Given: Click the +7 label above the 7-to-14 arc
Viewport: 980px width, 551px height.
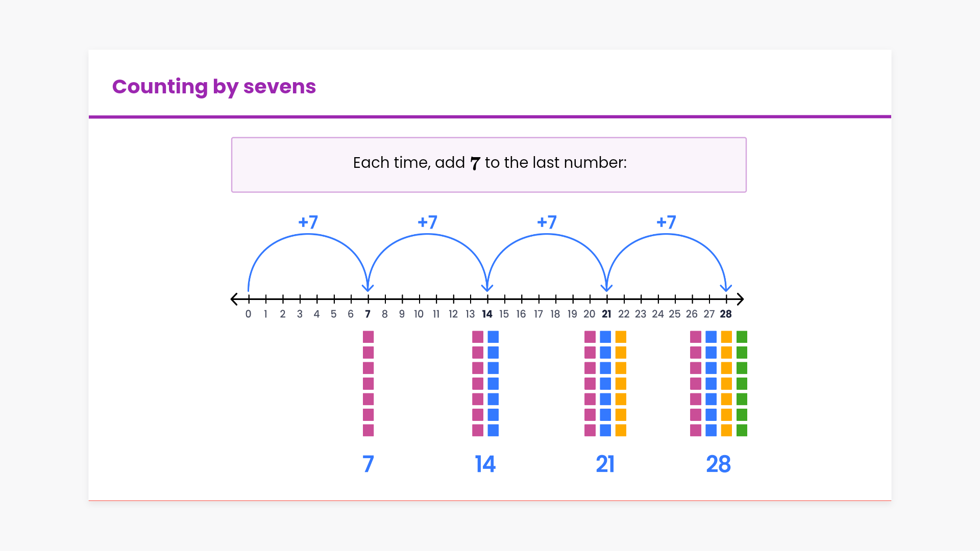Looking at the screenshot, I should pyautogui.click(x=427, y=222).
